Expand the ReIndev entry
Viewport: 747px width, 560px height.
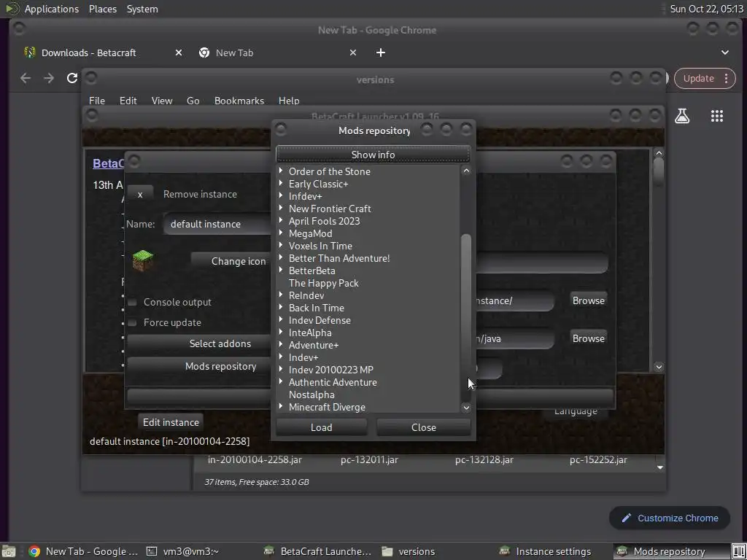click(x=281, y=295)
